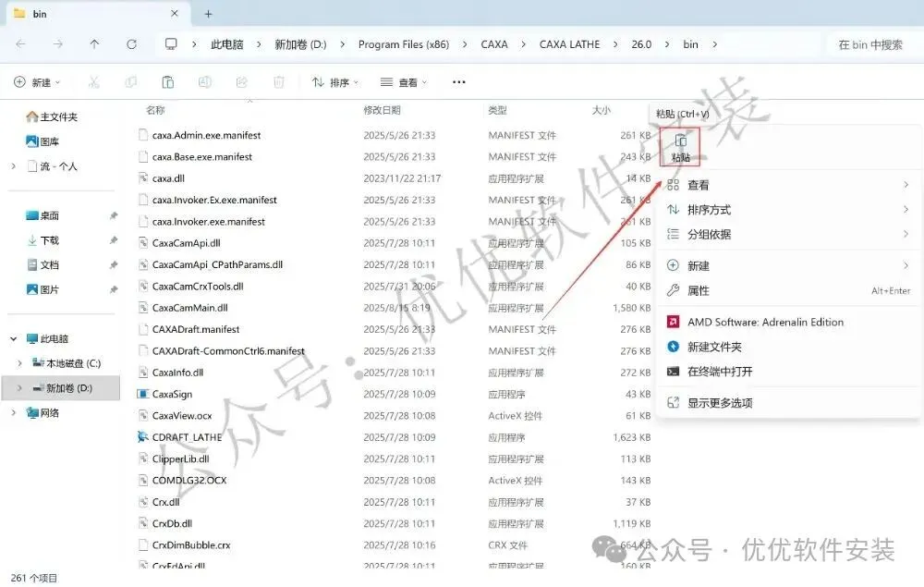Viewport: 924px width, 587px height.
Task: Open the three-dot more options menu
Action: click(458, 82)
